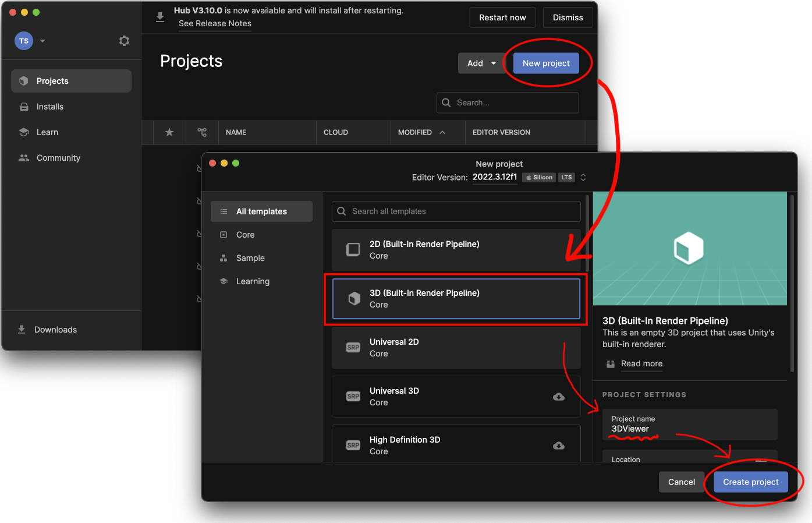Click the source control column icon
The image size is (812, 523).
[202, 132]
